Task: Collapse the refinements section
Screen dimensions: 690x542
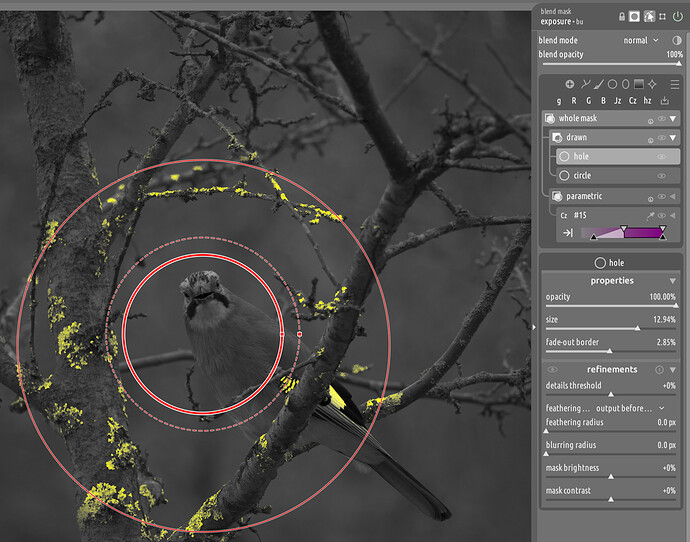Action: pos(672,370)
